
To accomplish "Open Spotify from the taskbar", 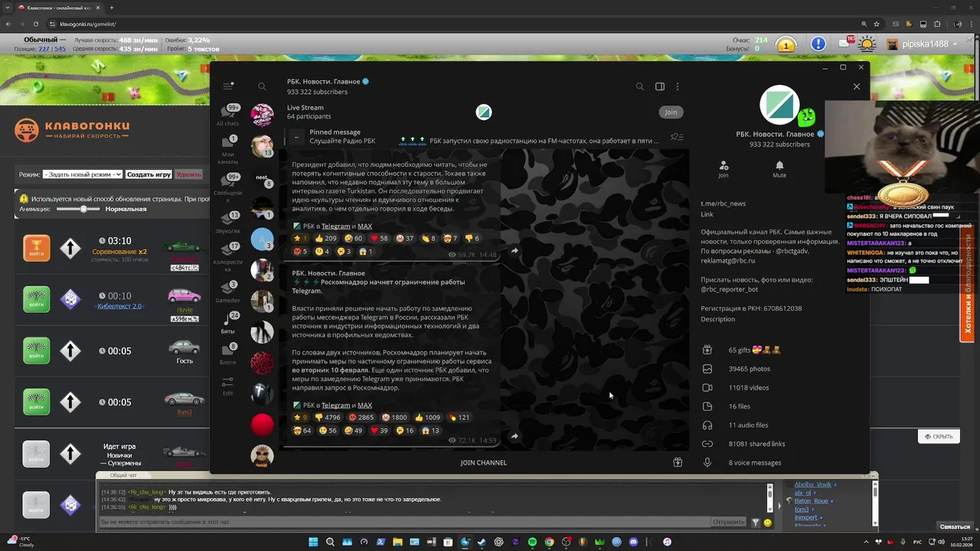I will (532, 542).
